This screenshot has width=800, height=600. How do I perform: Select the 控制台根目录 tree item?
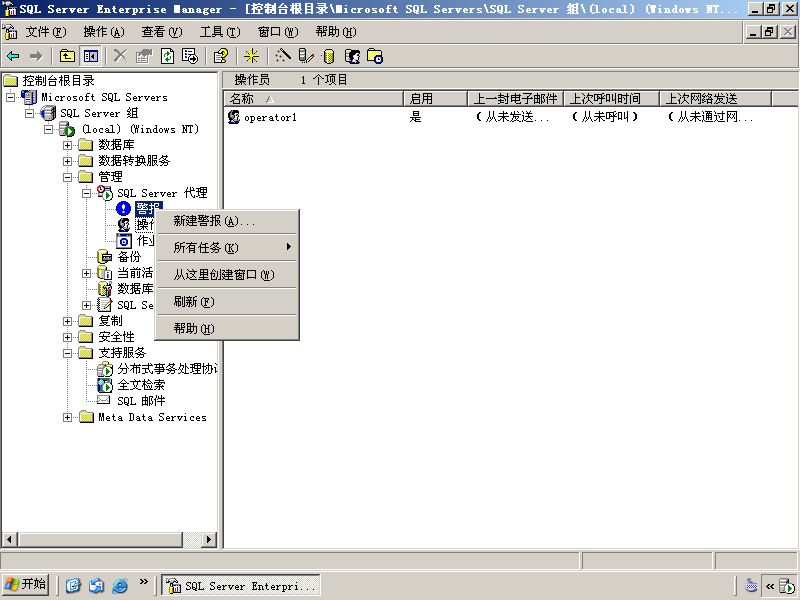58,81
